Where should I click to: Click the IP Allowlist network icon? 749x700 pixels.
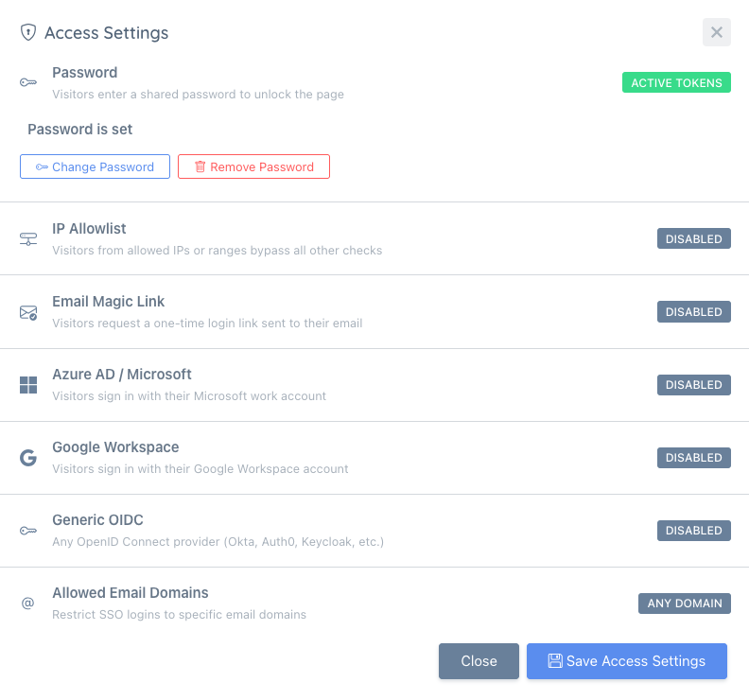pos(28,238)
